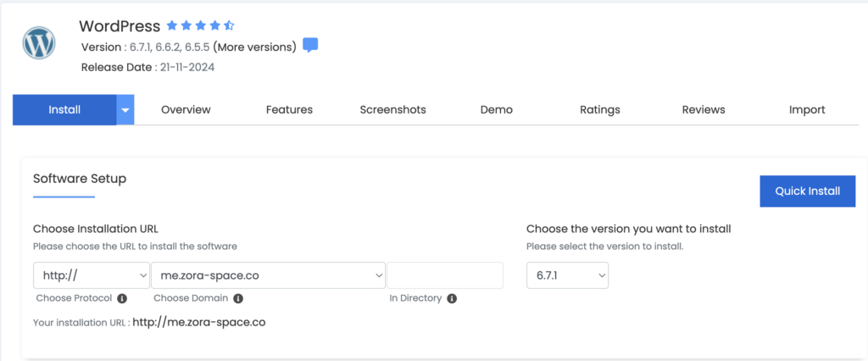Open the Import tab
The width and height of the screenshot is (868, 361).
(x=807, y=109)
